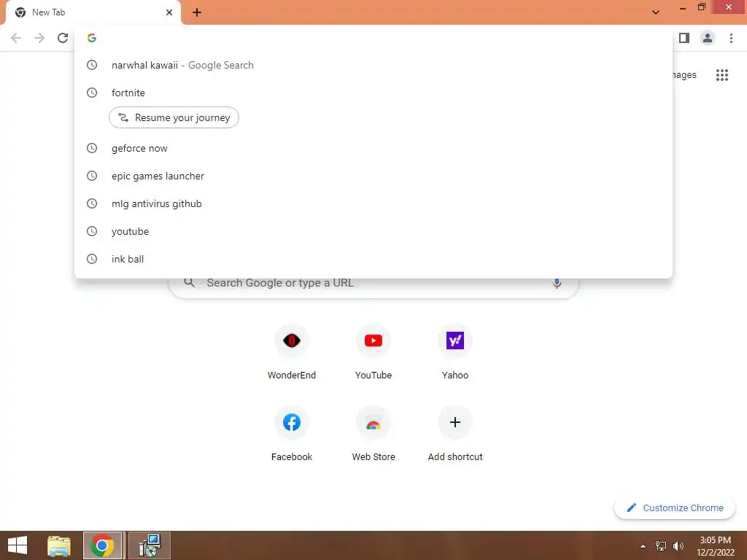The image size is (747, 560).
Task: Open the Facebook shortcut tile
Action: click(292, 434)
